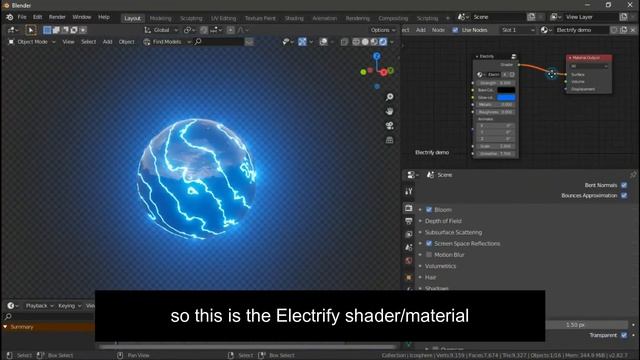Switch to the UV Editing workspace tab
The width and height of the screenshot is (640, 360).
point(224,18)
